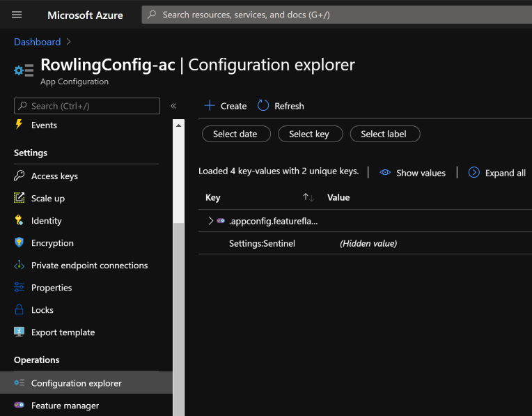This screenshot has width=532, height=416.
Task: Open Scale up page
Action: point(48,199)
